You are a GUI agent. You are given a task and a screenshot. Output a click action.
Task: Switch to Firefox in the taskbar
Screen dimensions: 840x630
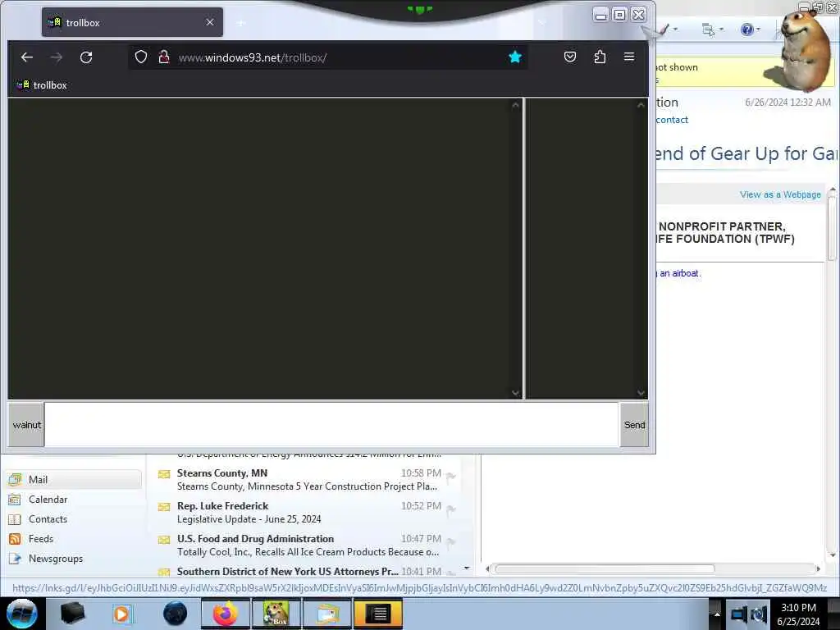[226, 614]
